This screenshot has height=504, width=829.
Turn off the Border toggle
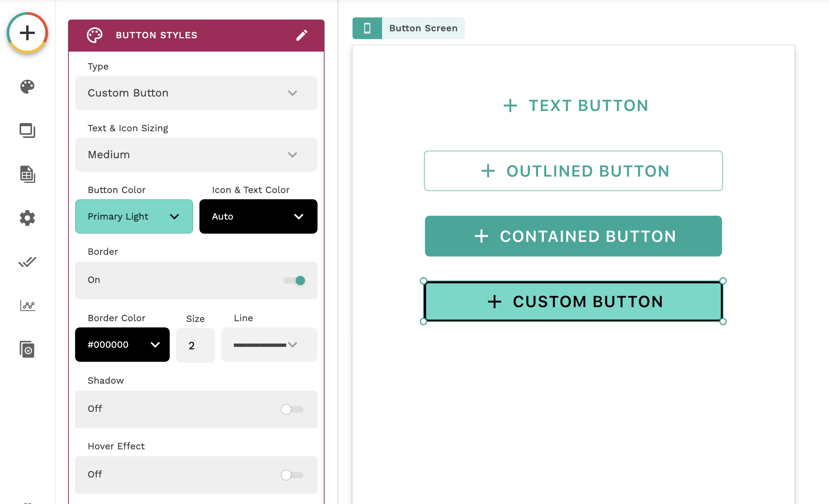coord(294,281)
